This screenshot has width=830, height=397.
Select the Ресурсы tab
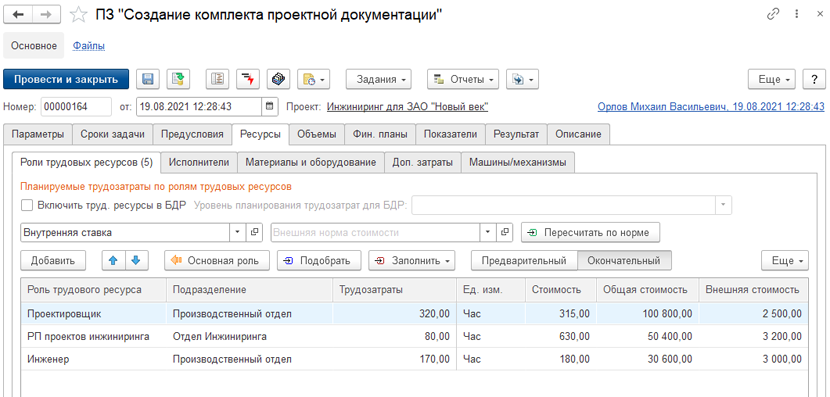pos(260,134)
